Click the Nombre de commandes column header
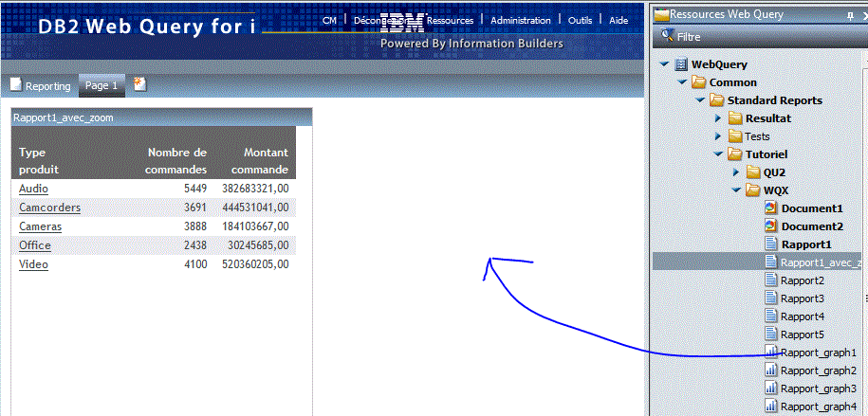The image size is (868, 416). pos(176,160)
